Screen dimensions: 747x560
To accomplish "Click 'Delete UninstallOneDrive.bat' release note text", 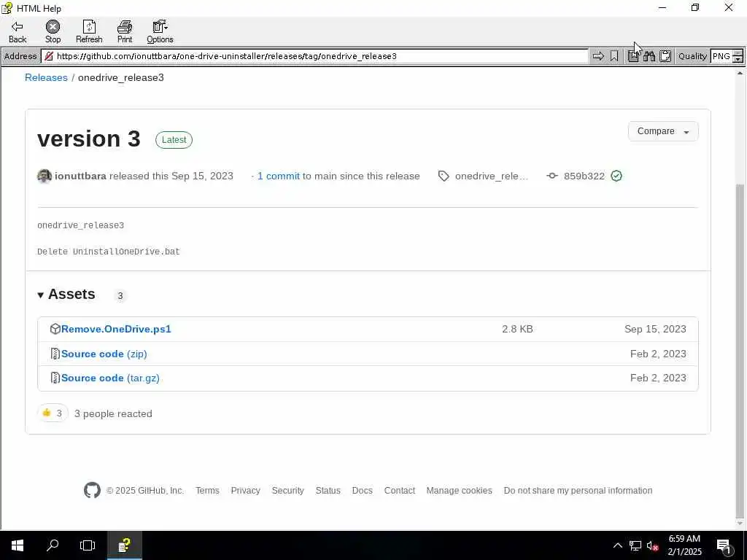I will [109, 252].
